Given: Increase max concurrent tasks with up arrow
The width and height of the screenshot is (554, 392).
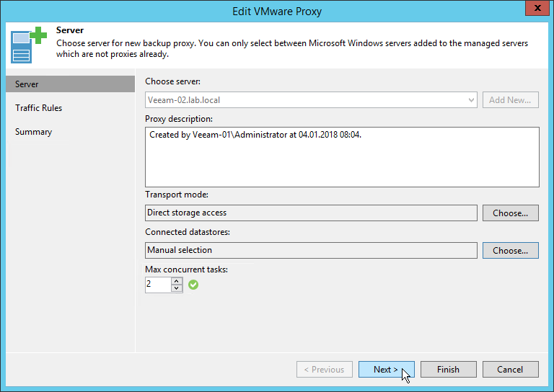Looking at the screenshot, I should [177, 281].
